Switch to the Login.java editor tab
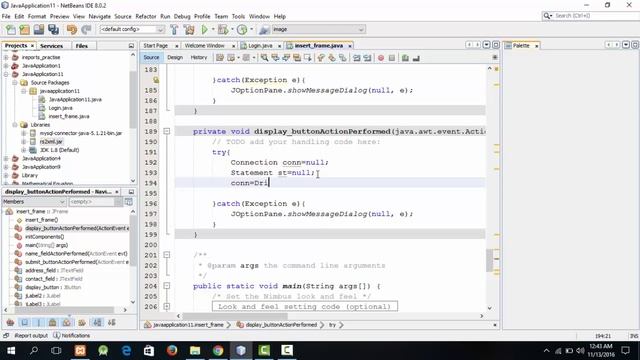Image resolution: width=640 pixels, height=360 pixels. (260, 46)
